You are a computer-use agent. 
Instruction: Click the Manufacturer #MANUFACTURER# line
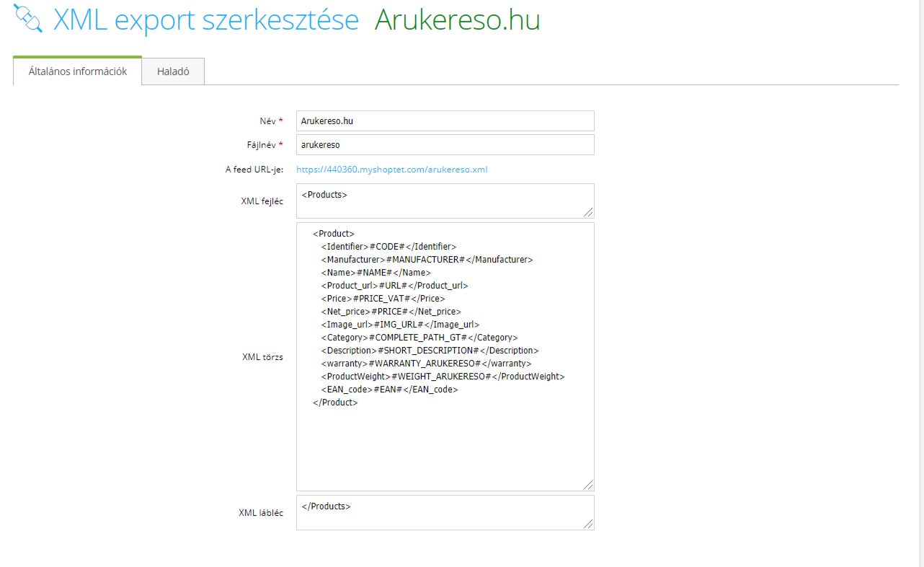427,260
